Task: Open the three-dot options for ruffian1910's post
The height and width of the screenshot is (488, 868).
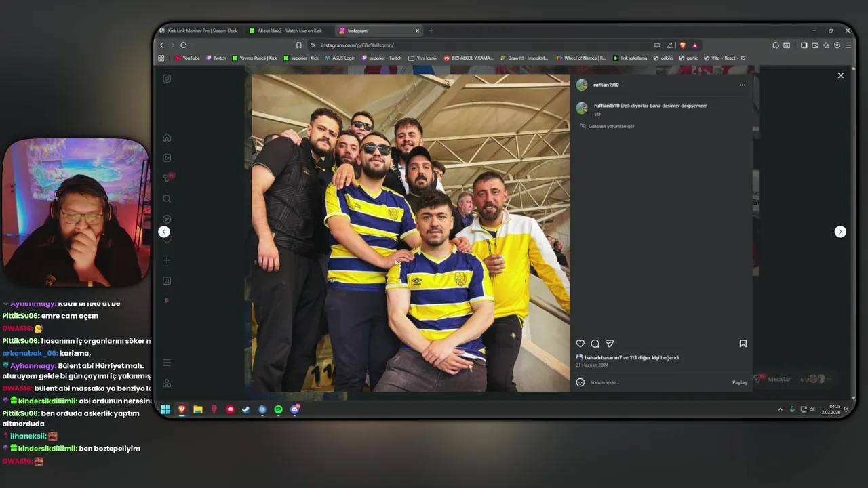Action: coord(742,85)
